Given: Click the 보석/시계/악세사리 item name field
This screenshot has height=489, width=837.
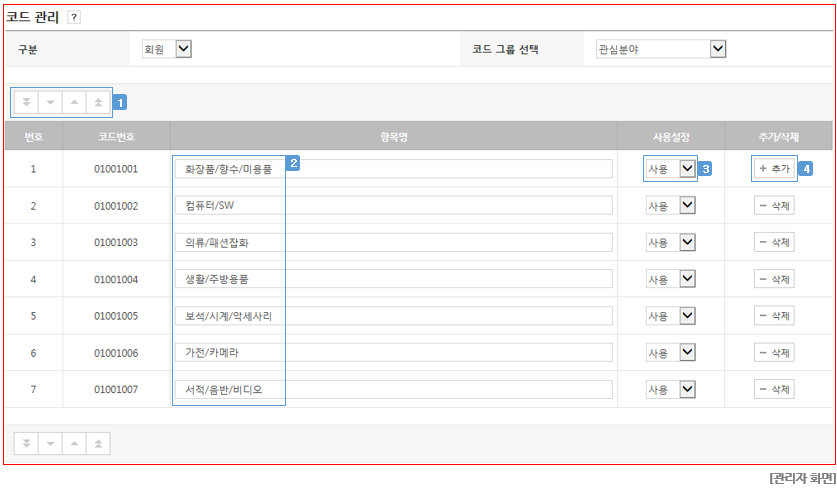Looking at the screenshot, I should pyautogui.click(x=393, y=316).
